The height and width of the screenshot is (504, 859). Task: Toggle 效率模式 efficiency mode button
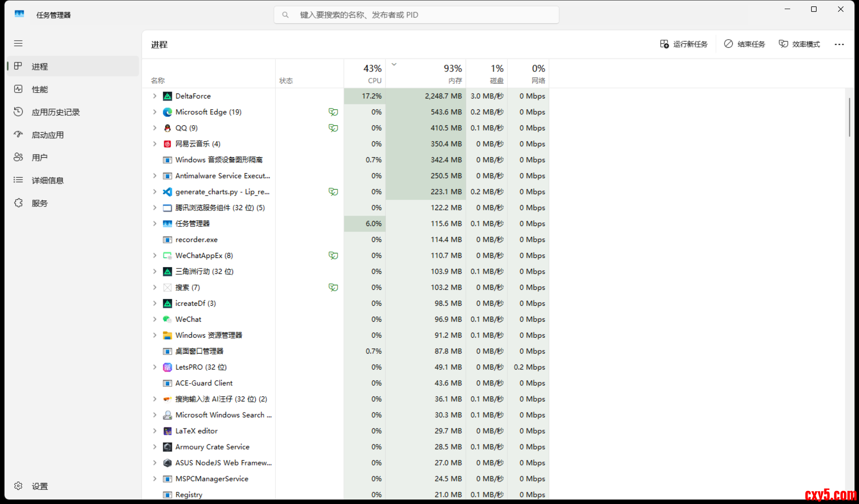point(799,44)
